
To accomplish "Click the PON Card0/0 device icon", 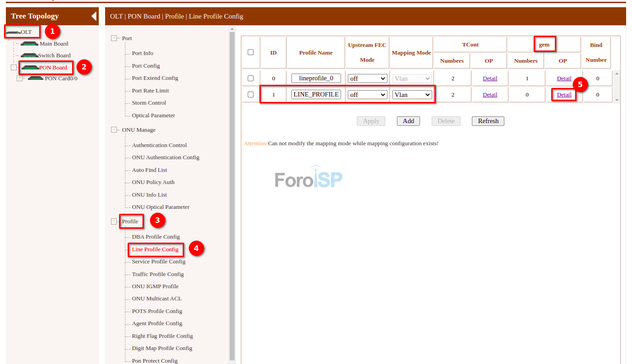I will click(36, 78).
